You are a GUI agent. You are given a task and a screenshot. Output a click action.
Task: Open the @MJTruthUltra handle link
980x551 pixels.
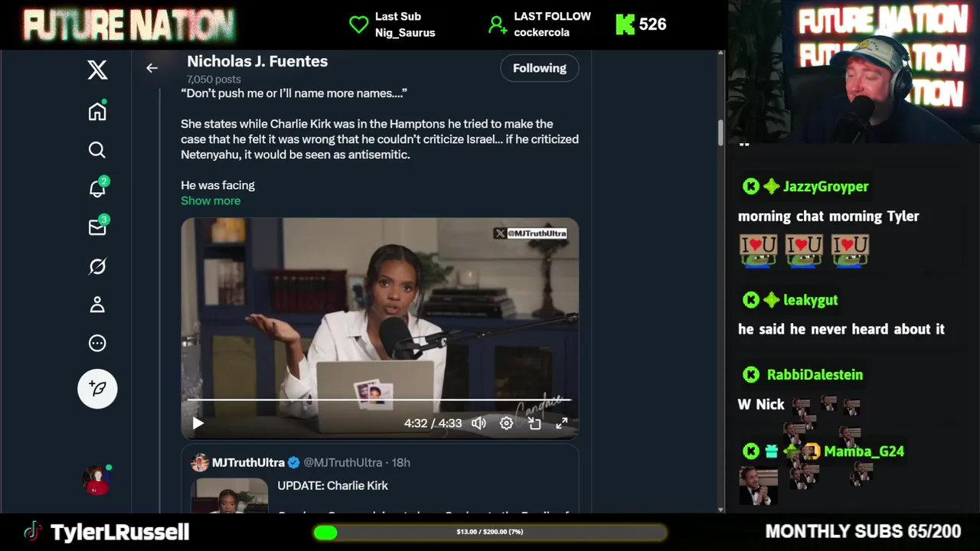point(343,462)
